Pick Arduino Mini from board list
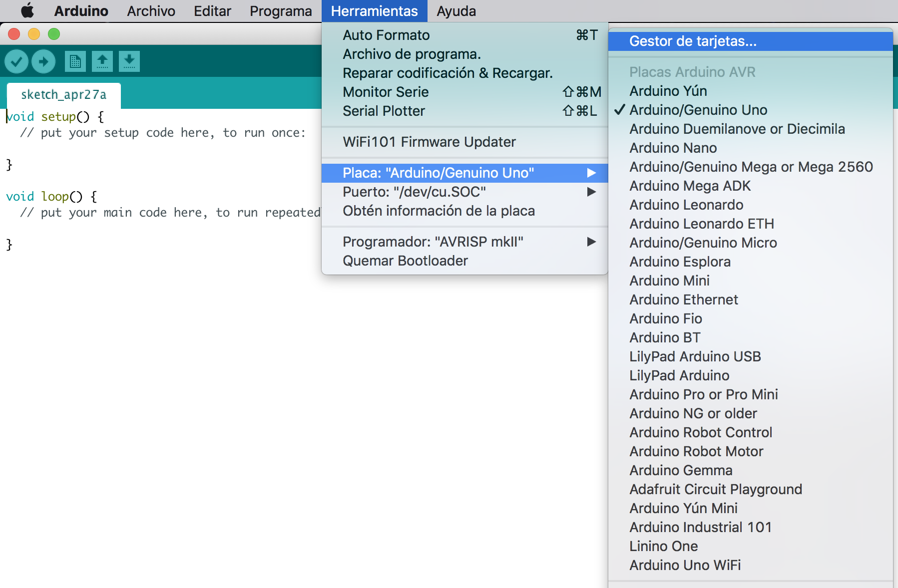This screenshot has width=898, height=588. (x=751, y=281)
